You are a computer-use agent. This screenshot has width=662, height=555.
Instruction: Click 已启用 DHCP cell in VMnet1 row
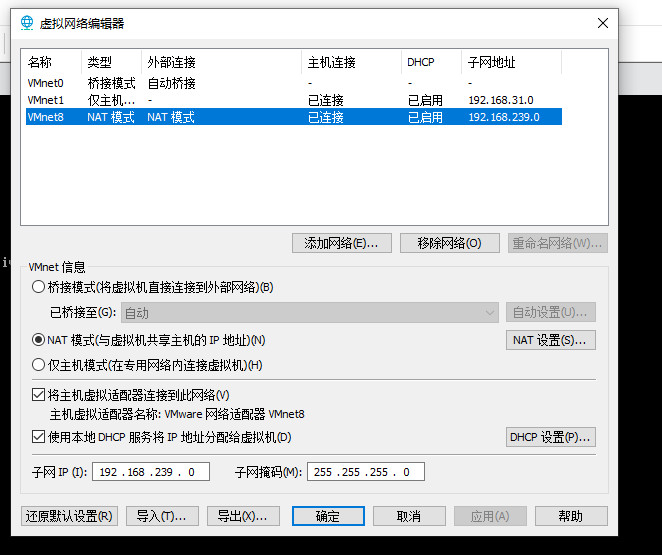[x=425, y=100]
